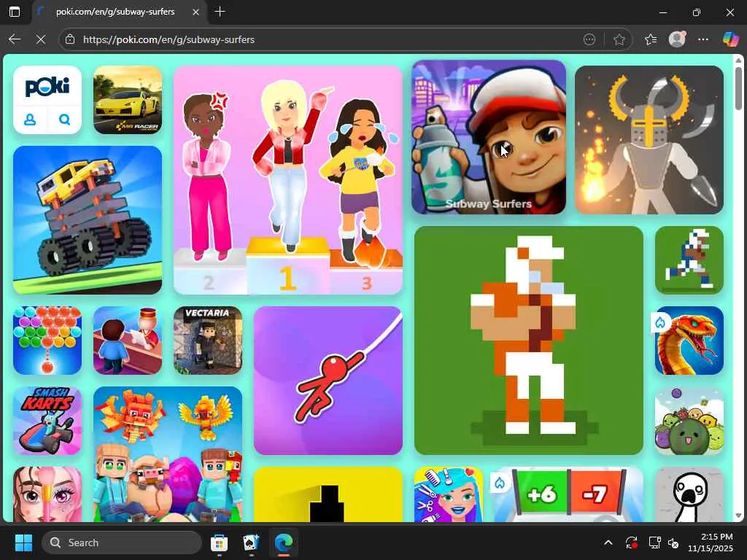Open the red stickman swinging game
This screenshot has height=560, width=747.
coord(328,381)
